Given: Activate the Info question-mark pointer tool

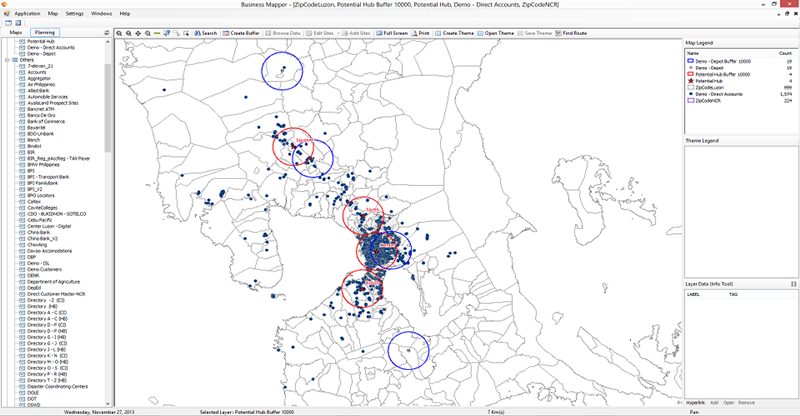Looking at the screenshot, I should coord(167,33).
